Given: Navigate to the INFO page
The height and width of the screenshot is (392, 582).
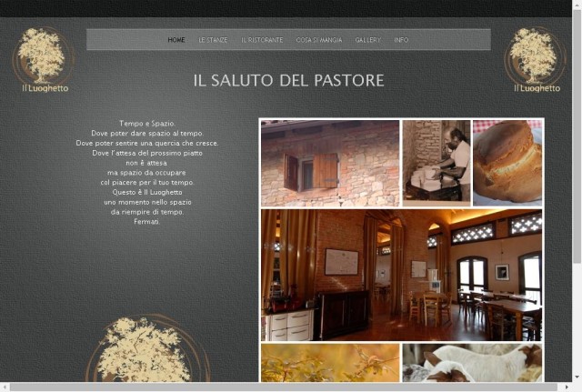Looking at the screenshot, I should [401, 40].
